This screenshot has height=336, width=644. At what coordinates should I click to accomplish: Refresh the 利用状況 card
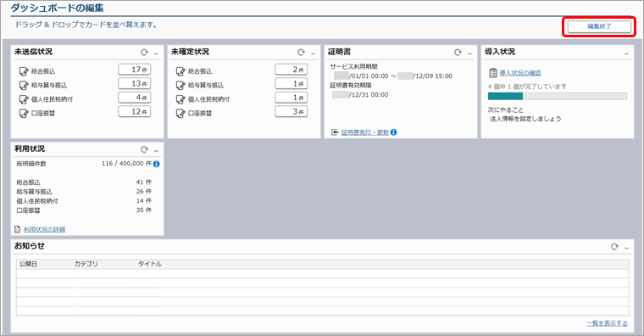click(x=144, y=149)
